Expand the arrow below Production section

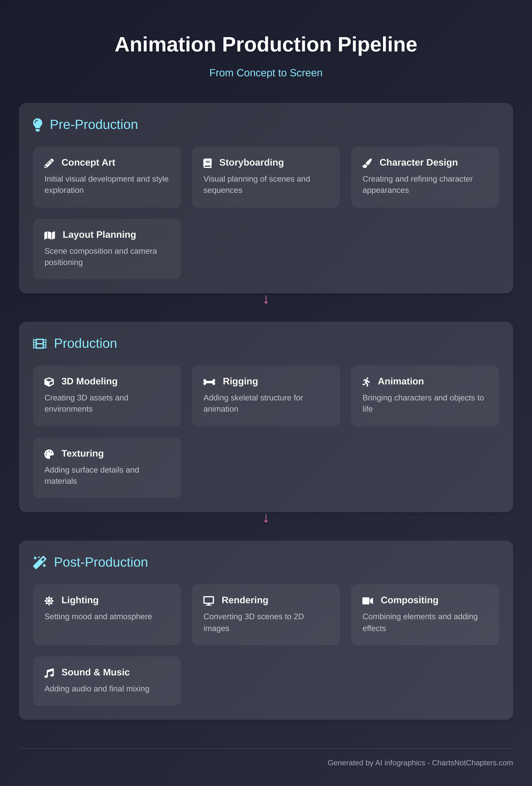(x=266, y=518)
